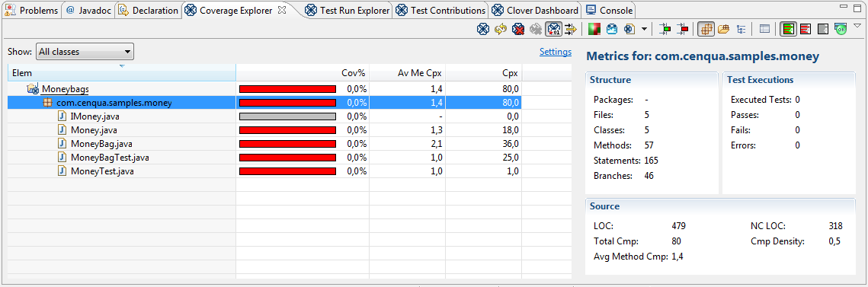The image size is (868, 287).
Task: Open the Show All classes dropdown
Action: 85,52
